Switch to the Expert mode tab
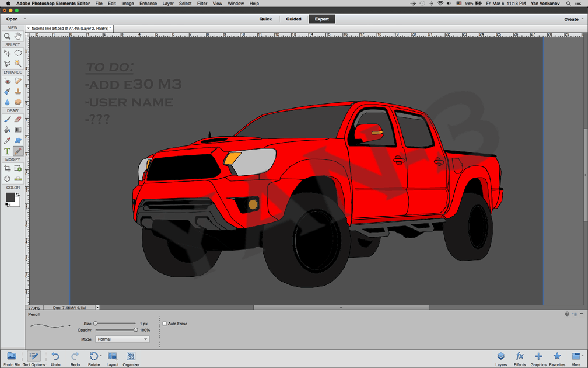Screen dimensions: 588x368 [x=322, y=19]
